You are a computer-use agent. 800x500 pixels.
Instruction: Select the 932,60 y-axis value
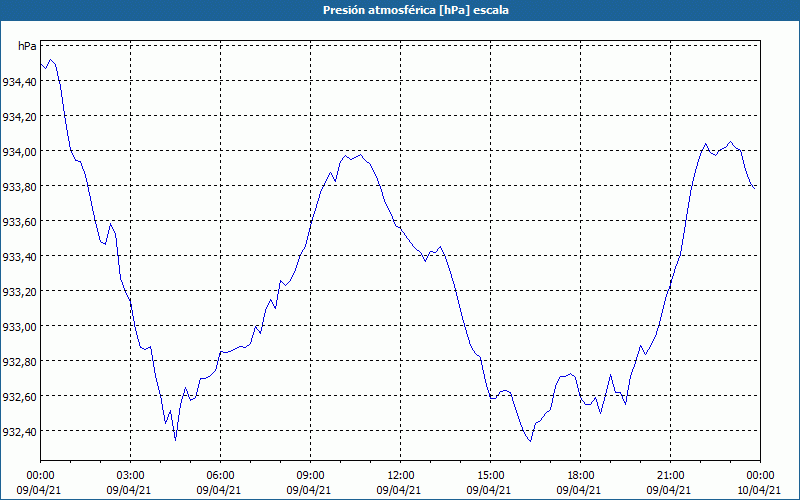19,396
